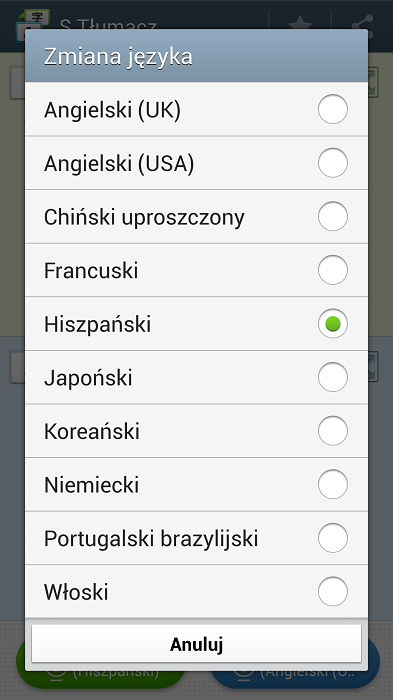Tap the Anuluj button
Viewport: 393px width, 700px height.
tap(196, 644)
